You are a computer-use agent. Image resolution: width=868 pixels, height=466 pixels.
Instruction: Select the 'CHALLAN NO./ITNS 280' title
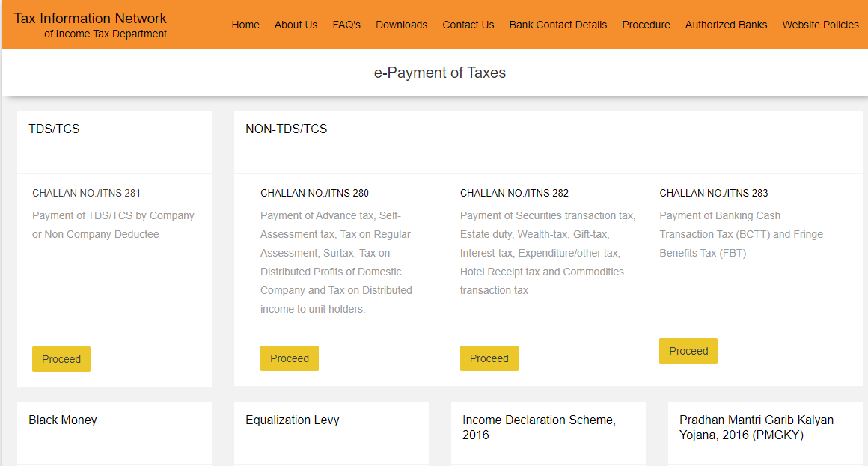[314, 193]
